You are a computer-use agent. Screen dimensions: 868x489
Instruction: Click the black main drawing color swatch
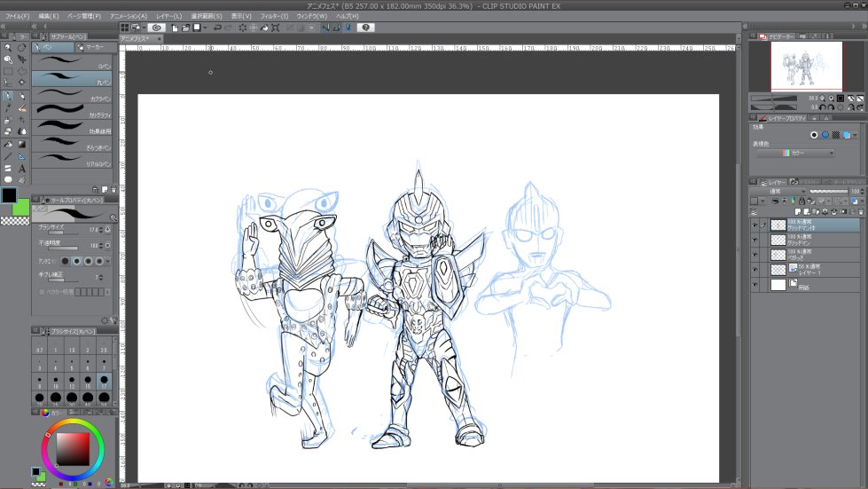point(9,195)
